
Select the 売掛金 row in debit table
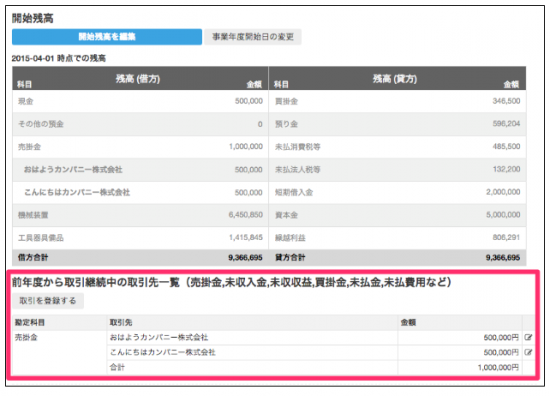pos(140,147)
